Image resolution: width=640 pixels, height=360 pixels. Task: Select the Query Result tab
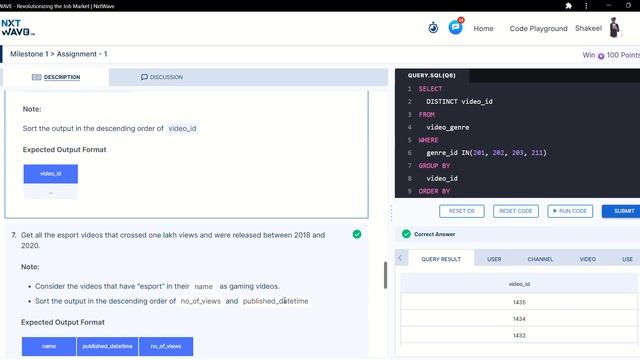[x=441, y=259]
